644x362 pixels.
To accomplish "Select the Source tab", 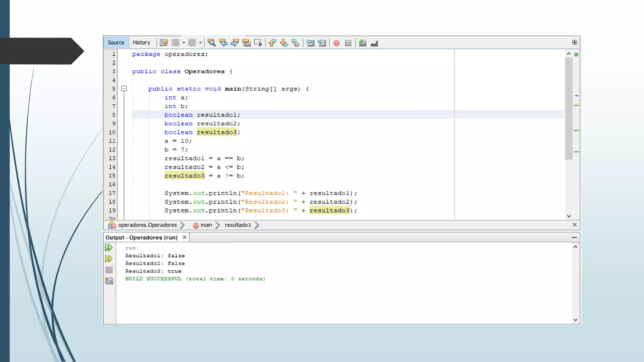I will pos(116,42).
